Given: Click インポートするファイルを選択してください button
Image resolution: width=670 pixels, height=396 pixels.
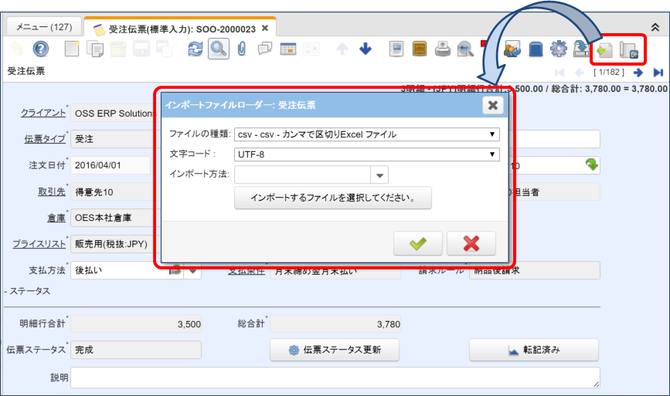Looking at the screenshot, I should 333,198.
